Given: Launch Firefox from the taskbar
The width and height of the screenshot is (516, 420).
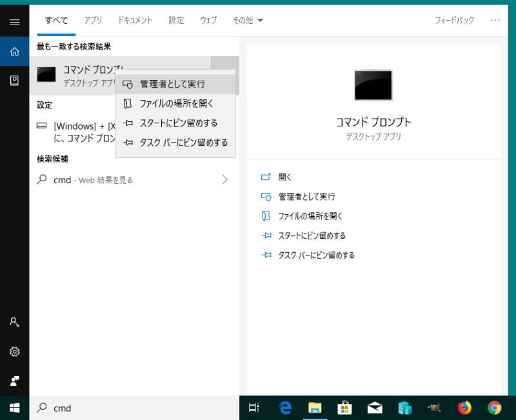Looking at the screenshot, I should point(464,408).
